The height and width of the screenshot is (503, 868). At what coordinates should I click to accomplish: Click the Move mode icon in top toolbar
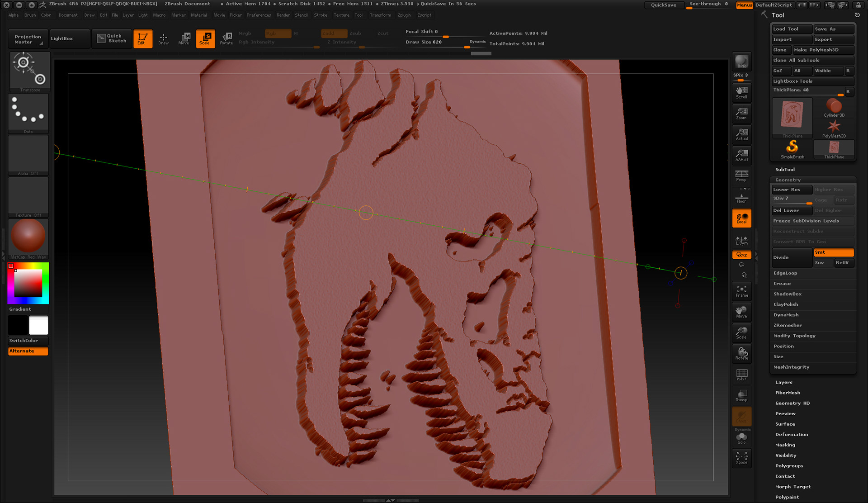184,38
